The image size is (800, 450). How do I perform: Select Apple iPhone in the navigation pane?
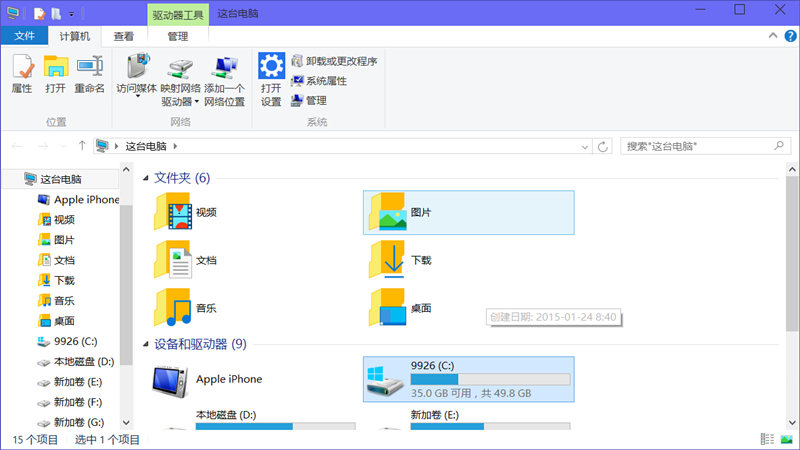(x=79, y=199)
